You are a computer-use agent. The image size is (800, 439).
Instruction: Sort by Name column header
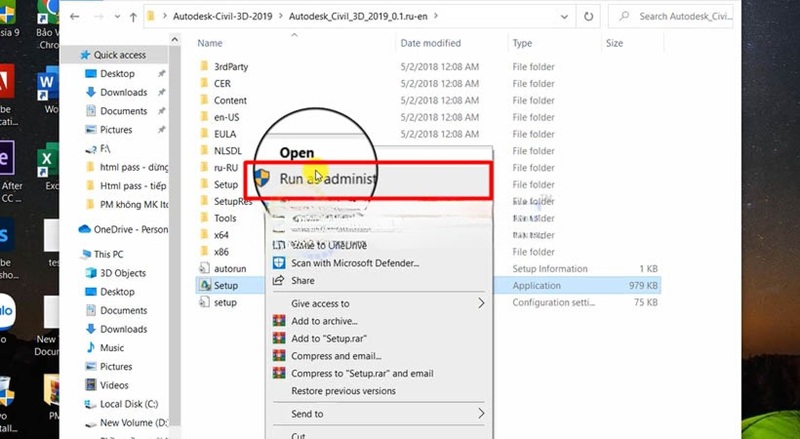pos(210,43)
